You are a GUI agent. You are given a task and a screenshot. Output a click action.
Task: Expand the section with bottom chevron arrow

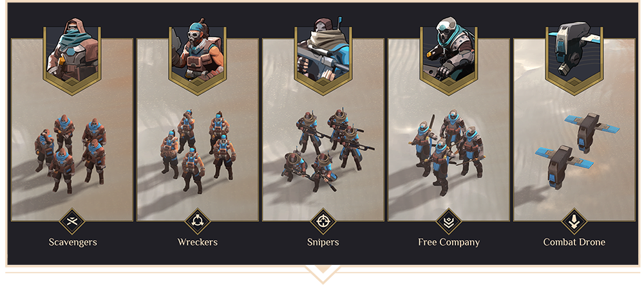point(323,274)
